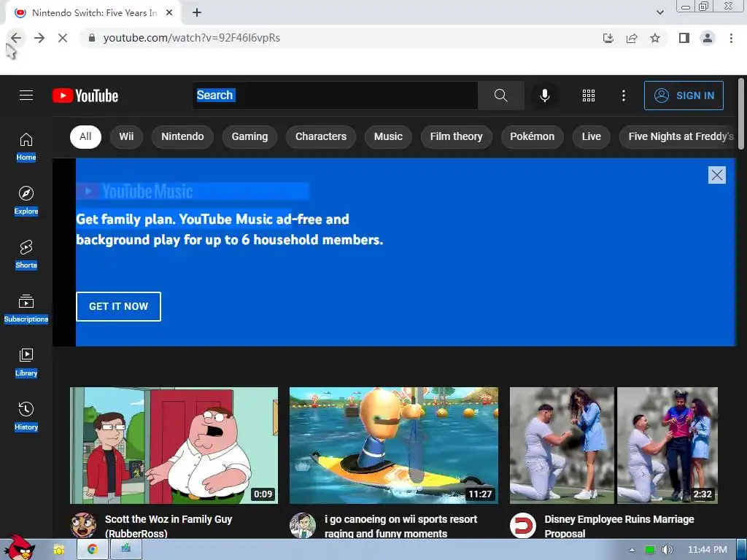Click the YouTube Music banner logo

pos(136,192)
